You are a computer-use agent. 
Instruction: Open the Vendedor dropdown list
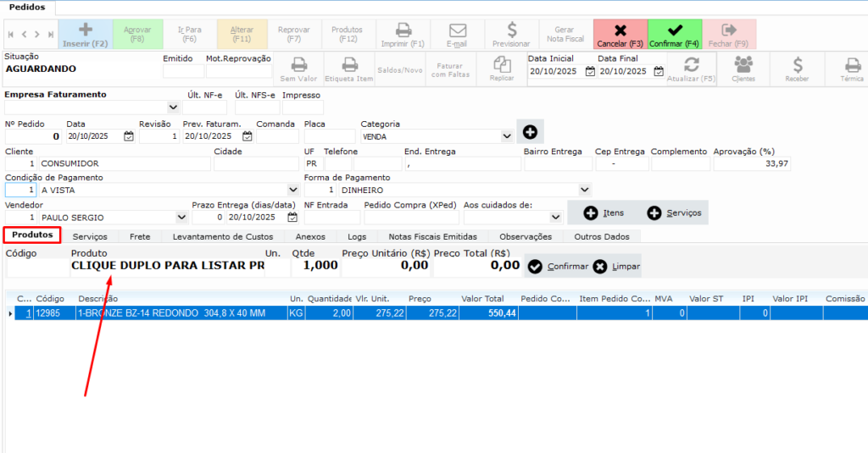(181, 218)
